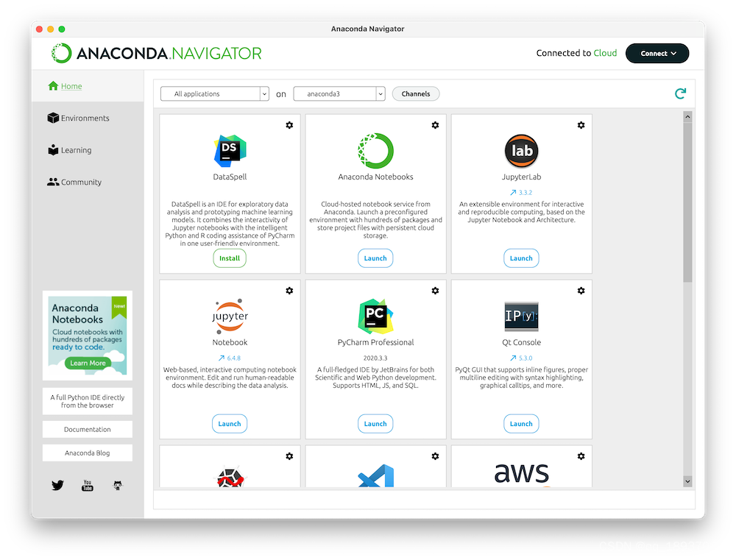Screen dimensions: 736x560
Task: Open Jupyter Notebook tile settings gear
Action: (289, 291)
